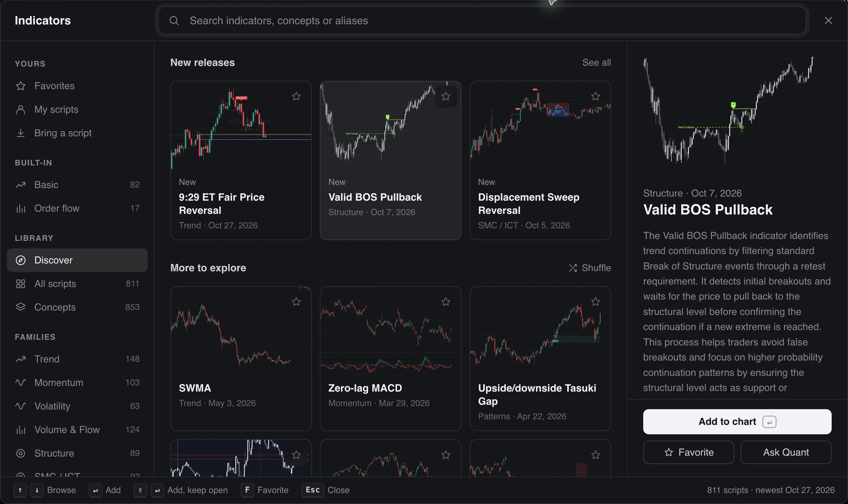Click the All scripts grid icon

[x=21, y=284]
